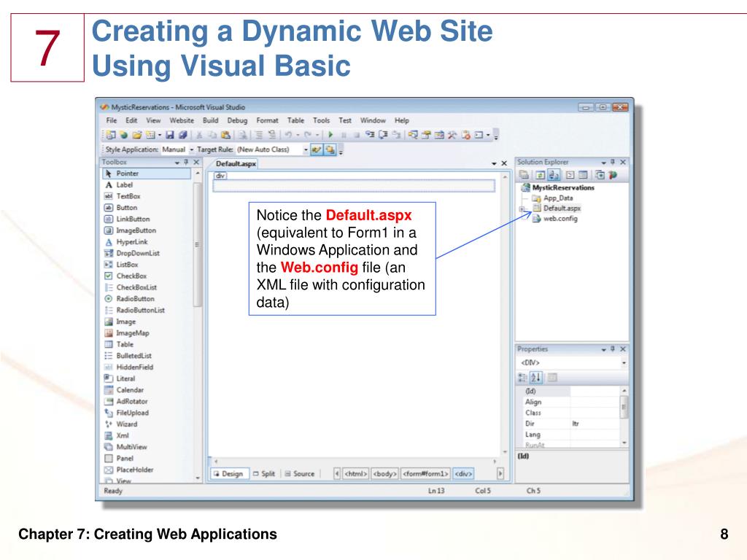Screen dimensions: 747x560
Task: Toggle Alphabetical sorting in the Properties panel
Action: 536,378
